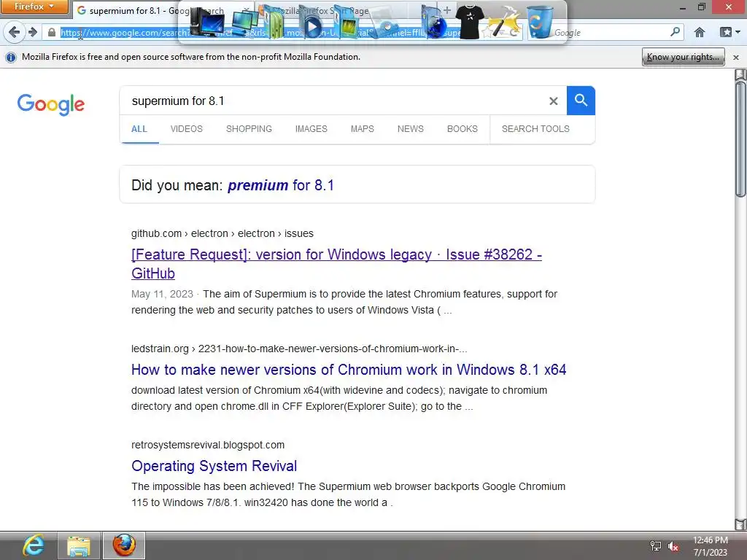The height and width of the screenshot is (560, 747).
Task: Open the 'Operating System Revival' result
Action: (x=214, y=466)
